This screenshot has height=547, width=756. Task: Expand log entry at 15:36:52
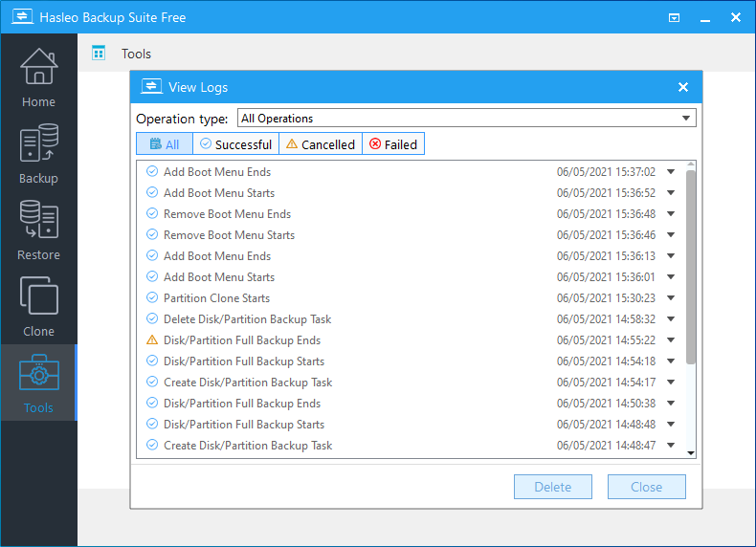pyautogui.click(x=671, y=193)
